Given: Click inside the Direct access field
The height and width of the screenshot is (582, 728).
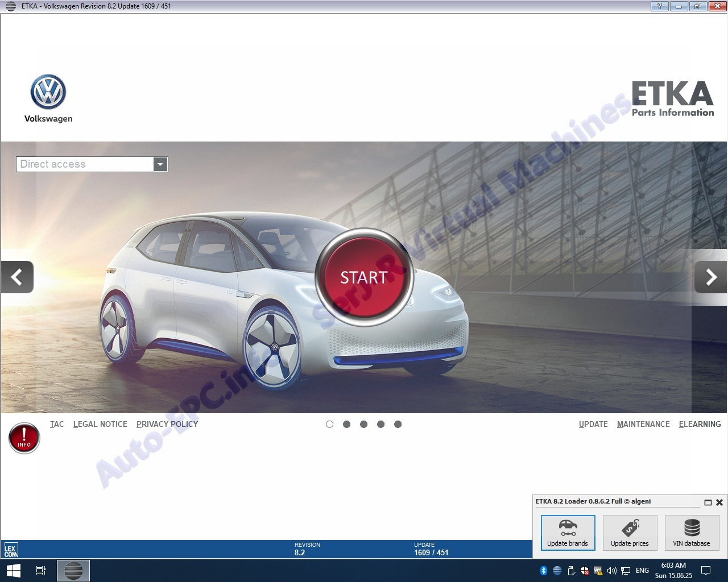Looking at the screenshot, I should click(84, 164).
